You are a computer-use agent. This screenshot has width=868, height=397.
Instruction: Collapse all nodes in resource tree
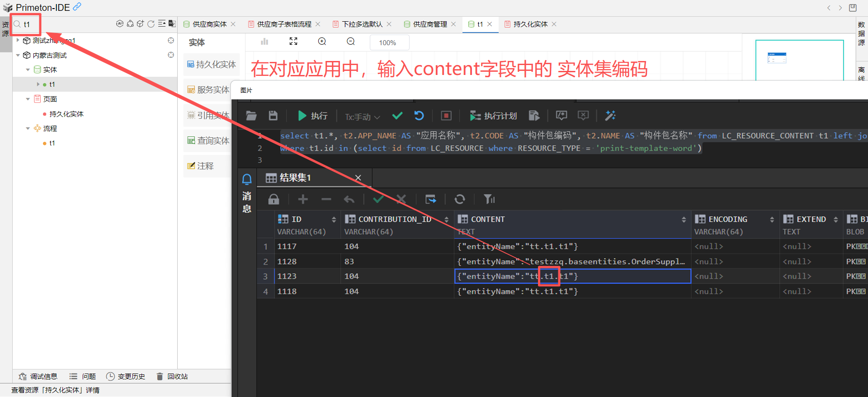(162, 23)
